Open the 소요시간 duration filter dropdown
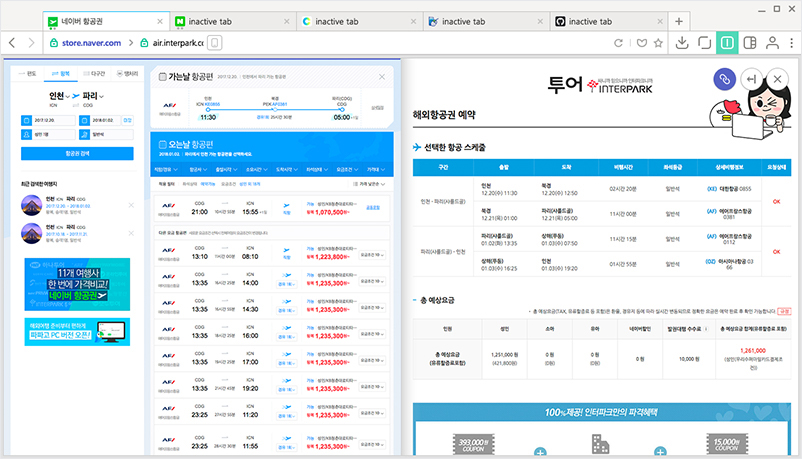The image size is (802, 459). point(257,169)
